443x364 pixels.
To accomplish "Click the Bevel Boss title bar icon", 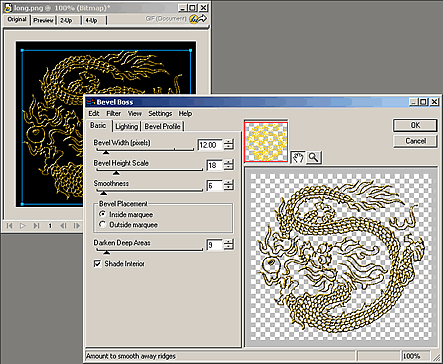I will pos(91,102).
